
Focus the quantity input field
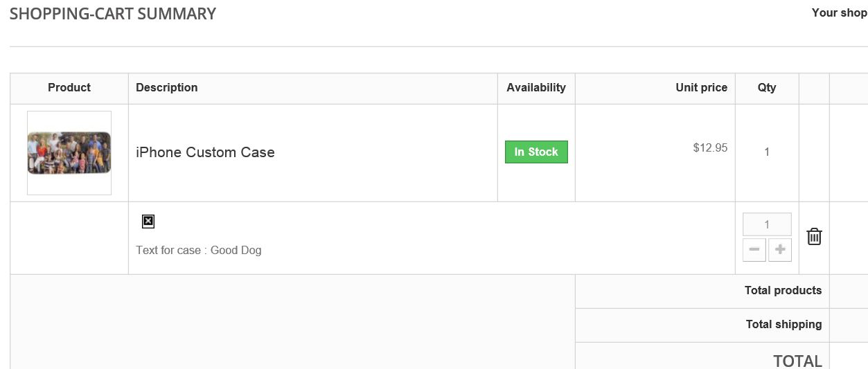pos(767,224)
